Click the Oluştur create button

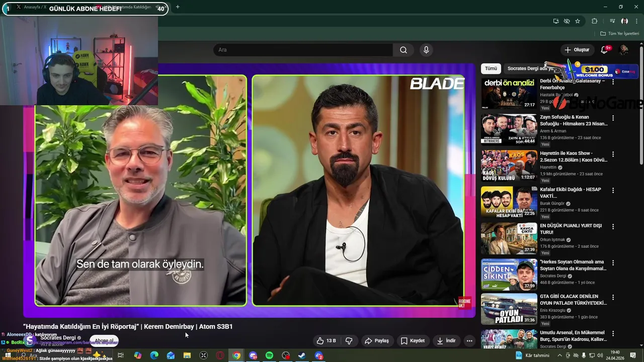coord(577,50)
